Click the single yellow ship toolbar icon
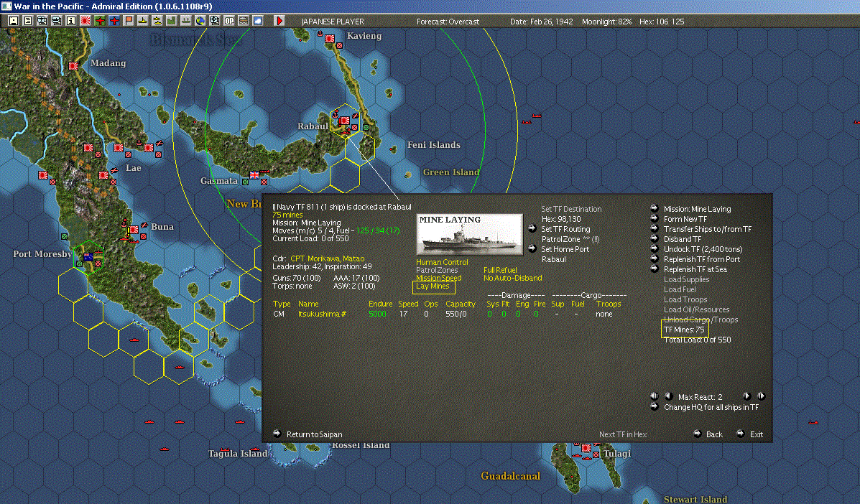 [142, 21]
